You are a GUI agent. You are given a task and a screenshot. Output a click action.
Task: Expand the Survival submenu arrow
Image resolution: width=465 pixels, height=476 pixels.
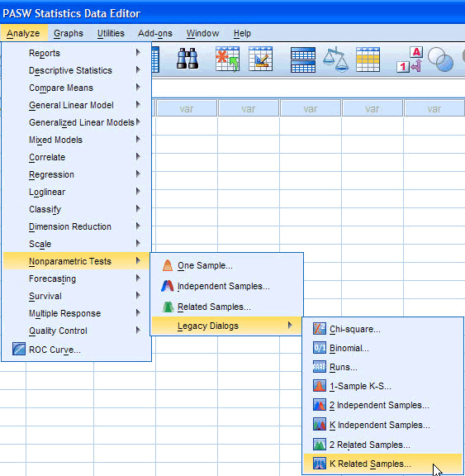click(x=138, y=295)
